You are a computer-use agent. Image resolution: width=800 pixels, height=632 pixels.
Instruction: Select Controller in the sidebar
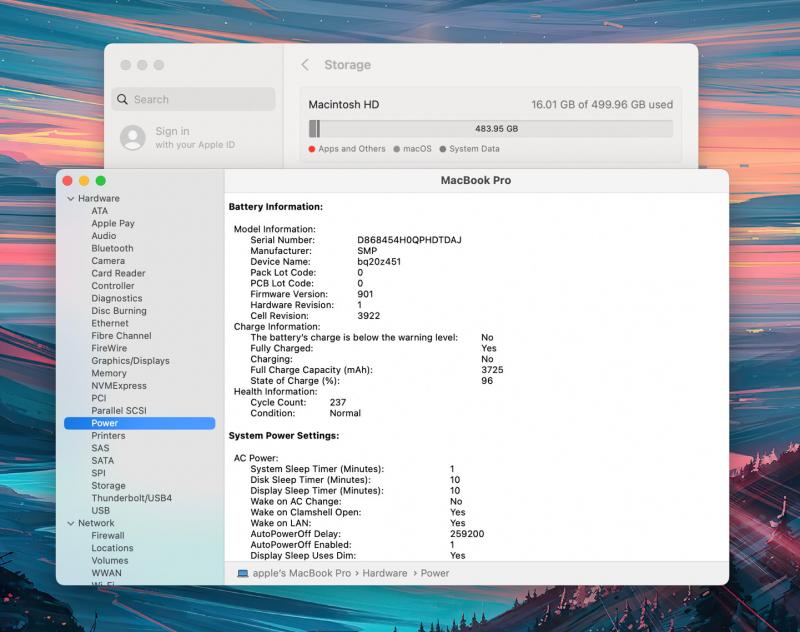coord(113,286)
